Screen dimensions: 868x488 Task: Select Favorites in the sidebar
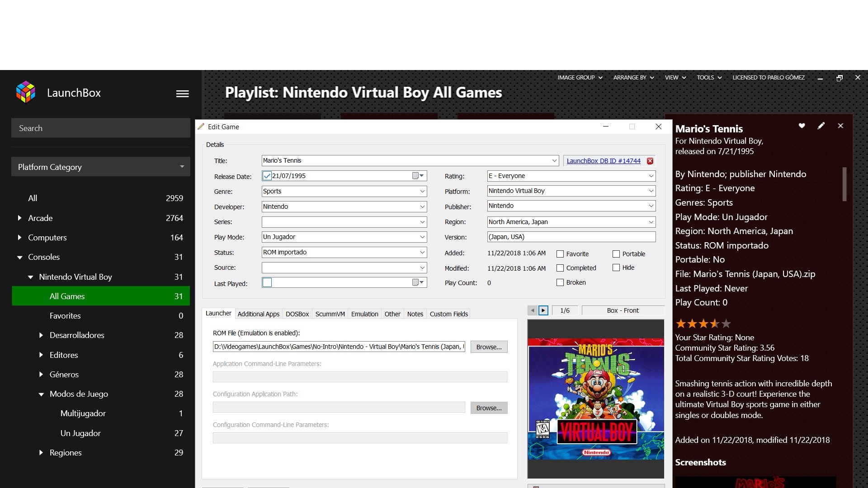(x=101, y=316)
